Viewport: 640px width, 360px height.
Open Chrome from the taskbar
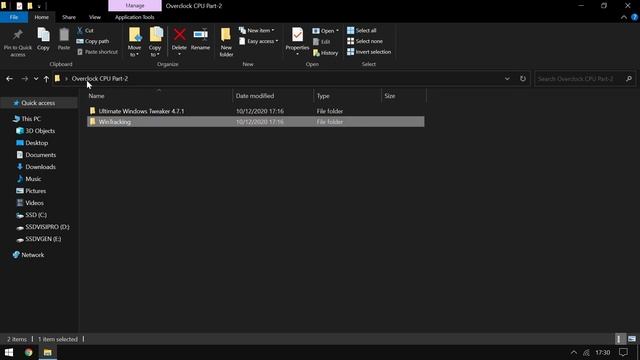point(28,352)
